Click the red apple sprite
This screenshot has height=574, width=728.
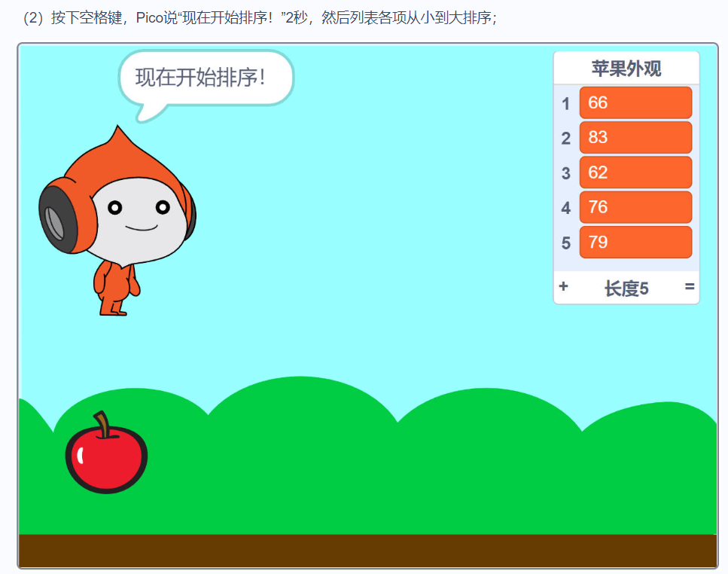pyautogui.click(x=105, y=460)
